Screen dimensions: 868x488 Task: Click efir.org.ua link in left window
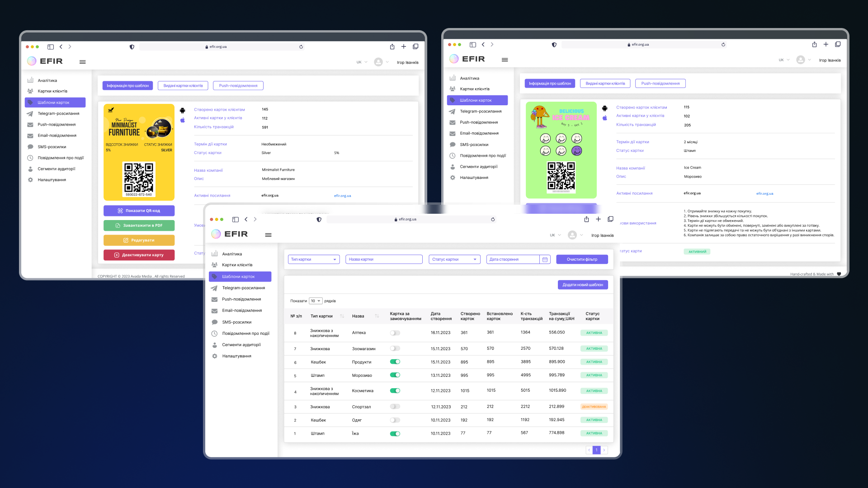[x=342, y=196]
